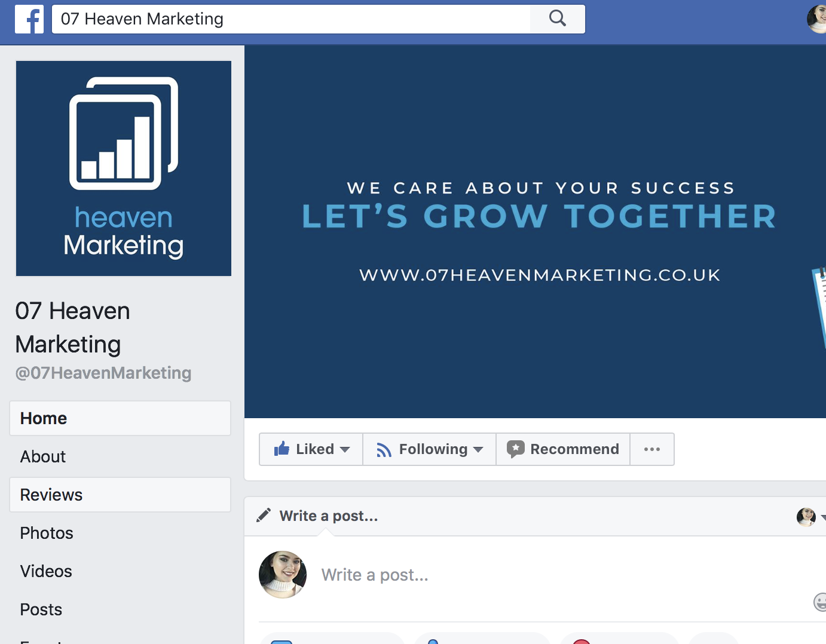This screenshot has width=826, height=644.
Task: Select the Home sidebar tab
Action: pyautogui.click(x=120, y=418)
